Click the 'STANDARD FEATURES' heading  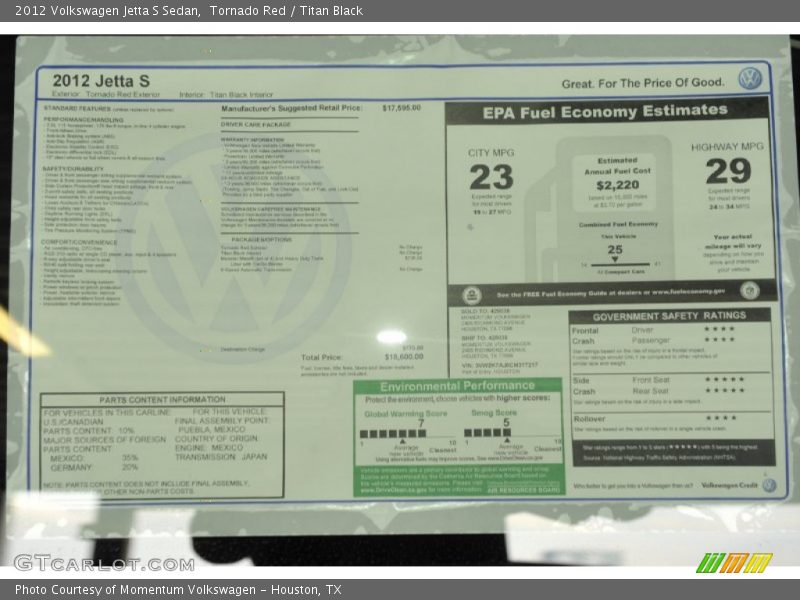click(x=77, y=109)
